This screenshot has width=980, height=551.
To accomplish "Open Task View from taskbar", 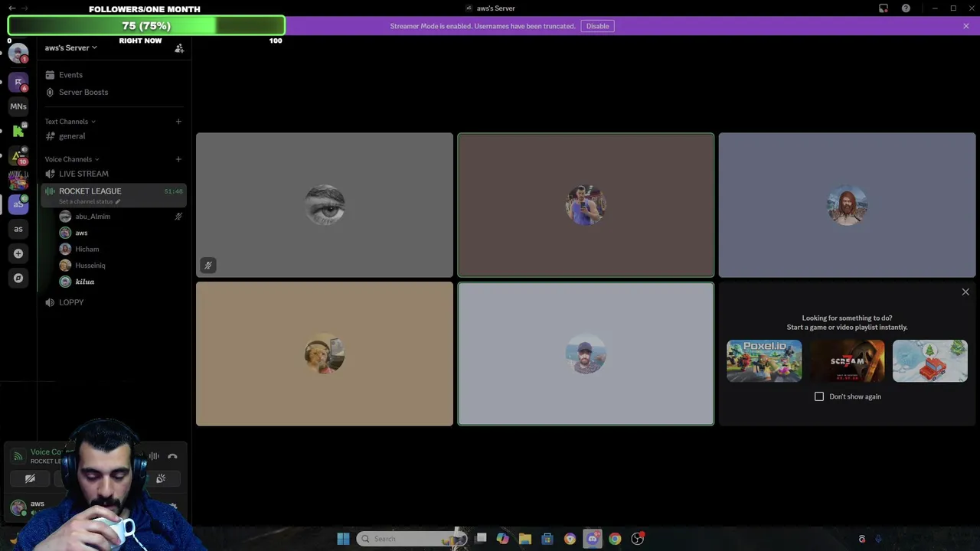I will click(x=481, y=539).
